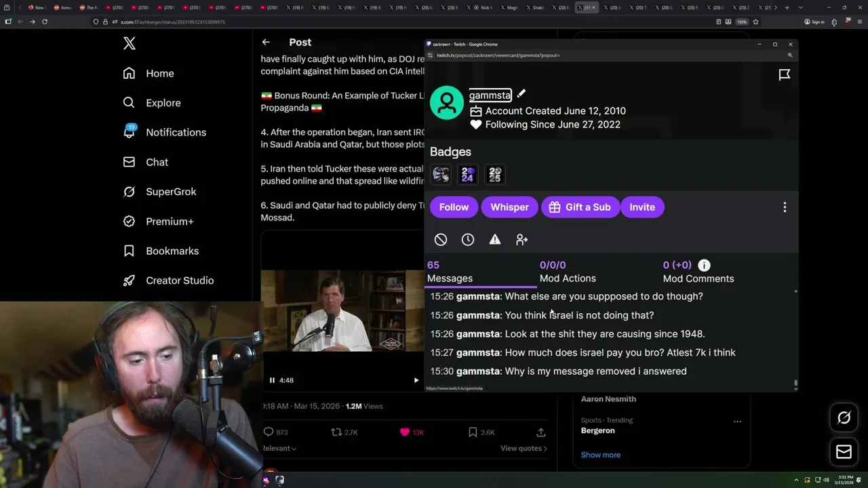Click browser zoom level 150% indicator
868x488 pixels.
click(742, 22)
